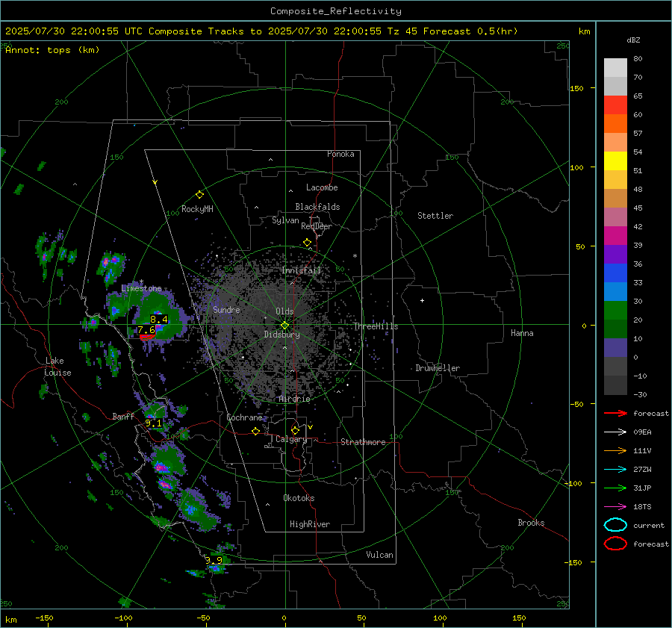Click the bright green swatch below 30 dBZ
Viewport: 672px width, 628px height.
point(615,311)
